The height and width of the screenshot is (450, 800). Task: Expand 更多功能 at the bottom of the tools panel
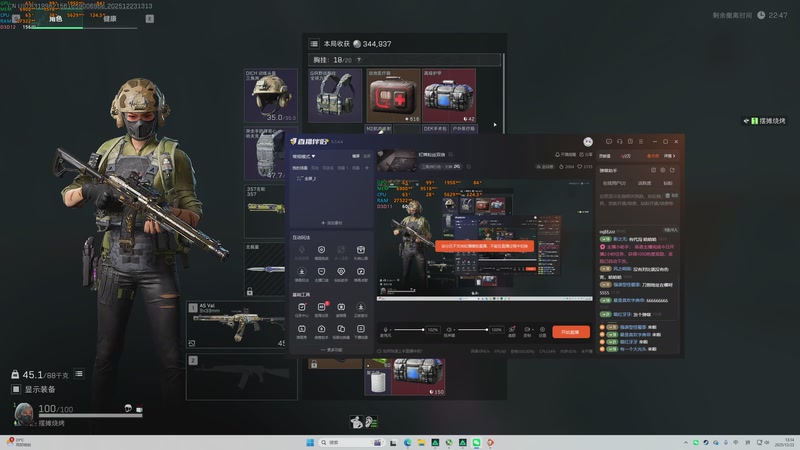332,350
